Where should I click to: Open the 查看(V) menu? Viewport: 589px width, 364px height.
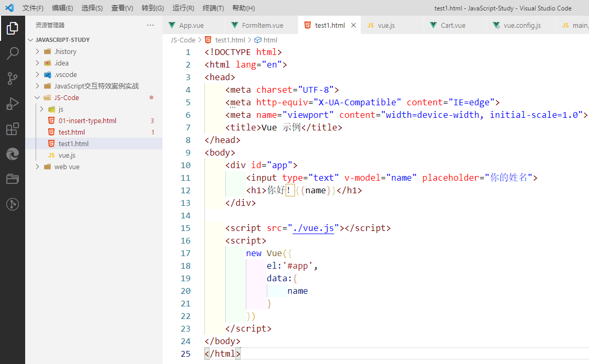(x=122, y=8)
